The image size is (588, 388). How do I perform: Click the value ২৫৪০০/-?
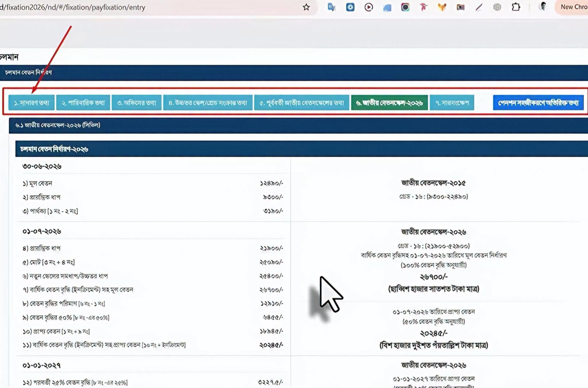coord(271,276)
